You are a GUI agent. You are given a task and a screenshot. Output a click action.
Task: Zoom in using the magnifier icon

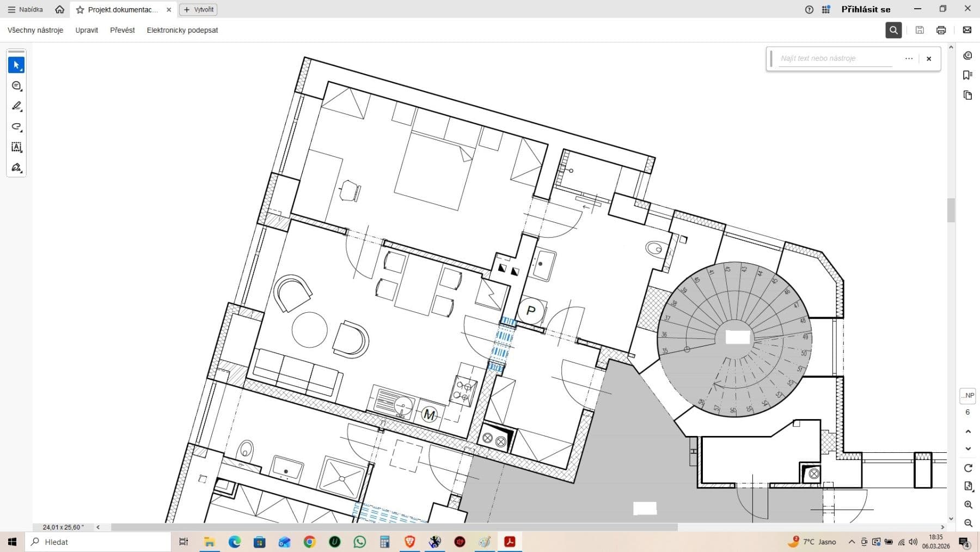pos(969,504)
